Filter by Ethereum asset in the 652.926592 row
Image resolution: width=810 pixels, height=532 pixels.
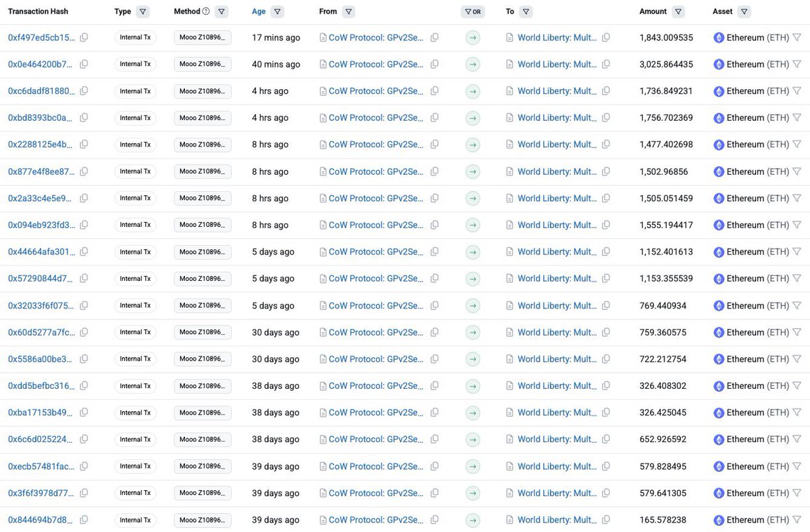796,439
